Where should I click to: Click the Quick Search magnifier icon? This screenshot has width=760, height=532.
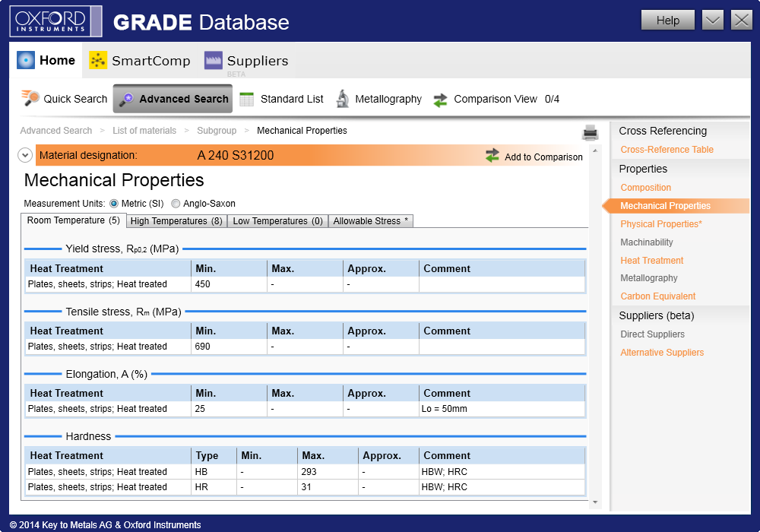point(30,98)
